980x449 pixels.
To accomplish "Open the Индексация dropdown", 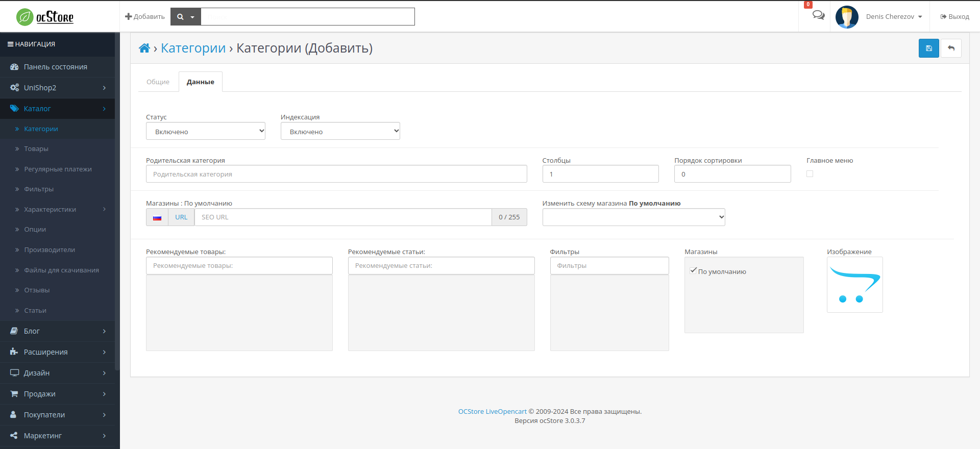I will 340,131.
